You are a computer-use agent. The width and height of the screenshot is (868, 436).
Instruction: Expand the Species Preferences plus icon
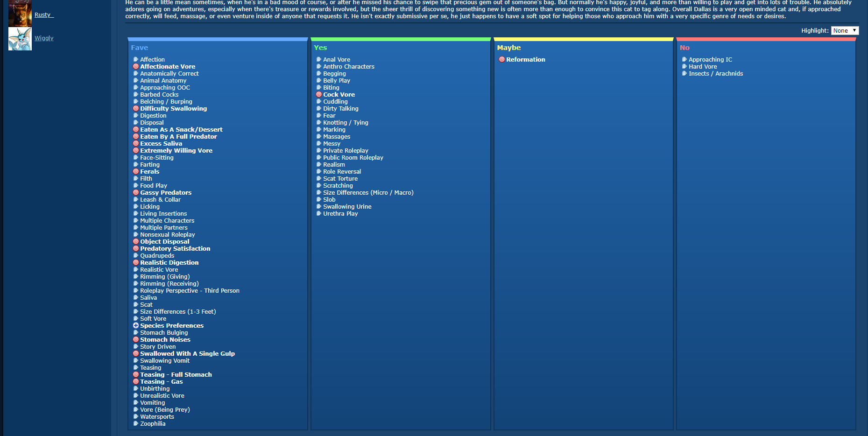136,325
